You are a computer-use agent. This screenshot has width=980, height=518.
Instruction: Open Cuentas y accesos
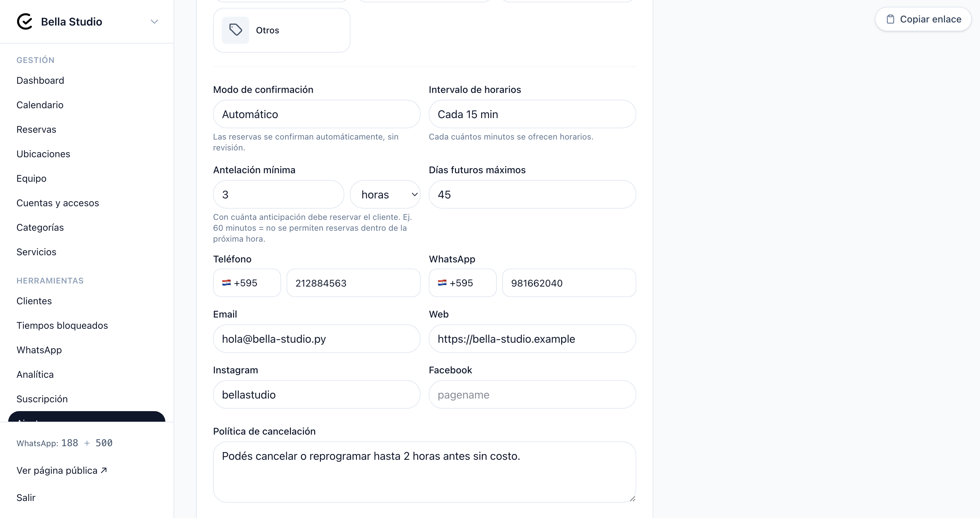58,203
